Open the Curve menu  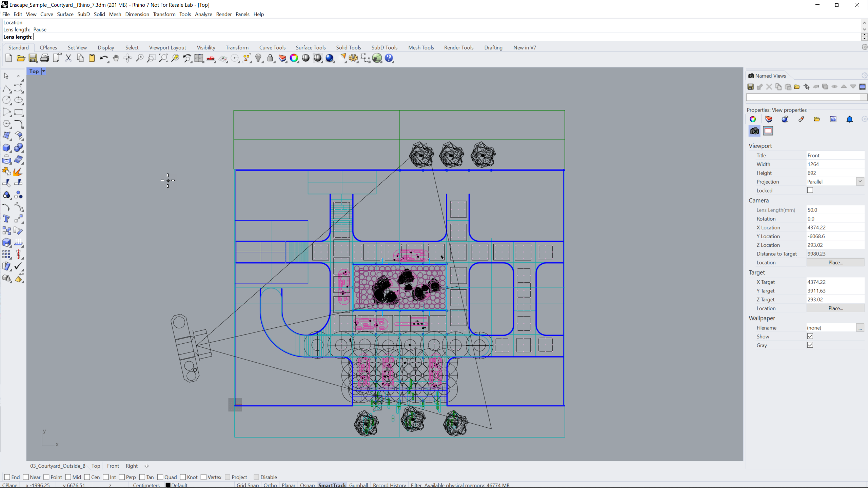click(46, 14)
